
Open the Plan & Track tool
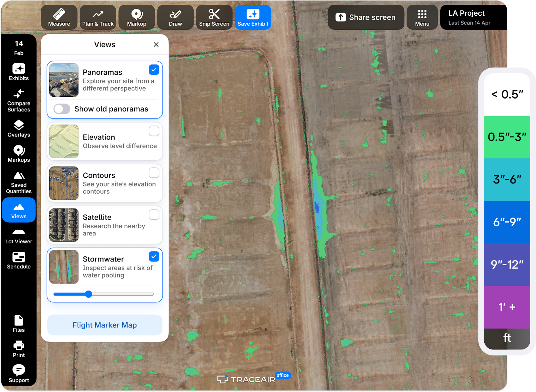[98, 17]
